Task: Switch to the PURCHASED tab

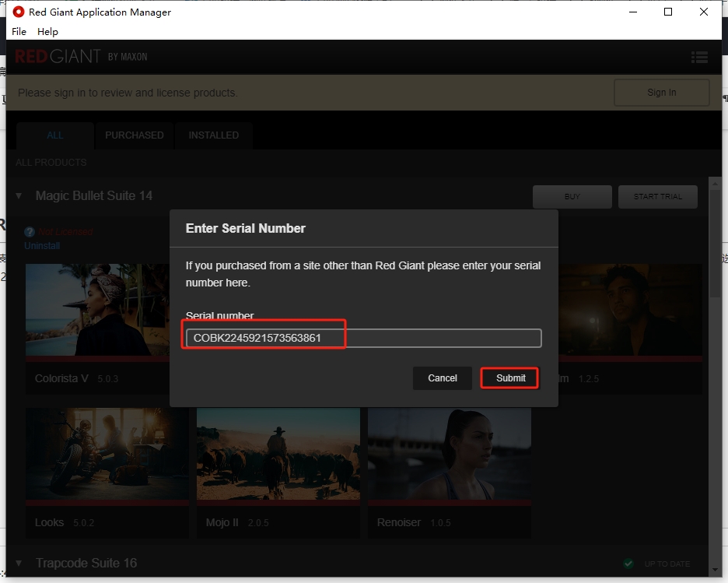Action: click(135, 135)
